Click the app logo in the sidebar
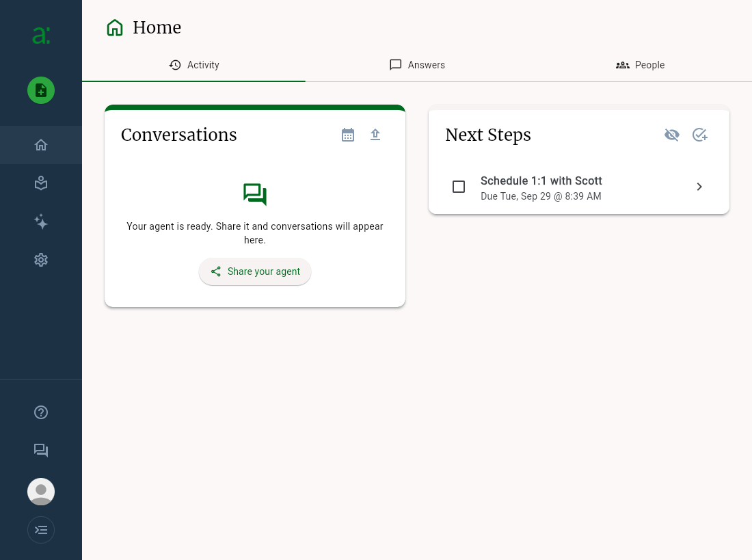The width and height of the screenshot is (752, 560). pyautogui.click(x=41, y=36)
